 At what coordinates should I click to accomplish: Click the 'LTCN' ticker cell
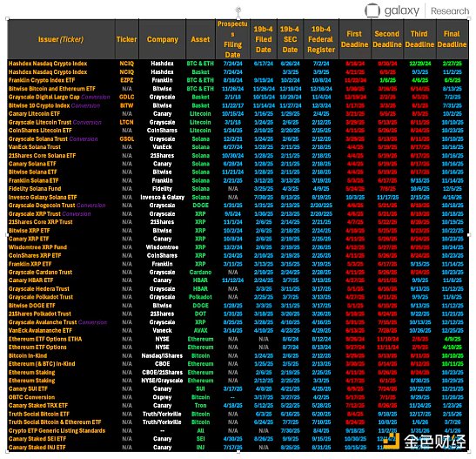pos(126,122)
